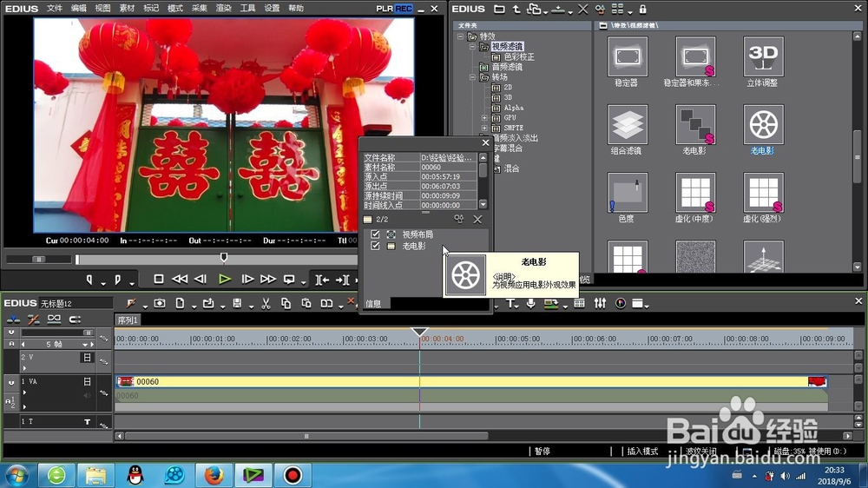Expand the 2 V track triangle
This screenshot has width=868, height=488.
click(x=24, y=368)
